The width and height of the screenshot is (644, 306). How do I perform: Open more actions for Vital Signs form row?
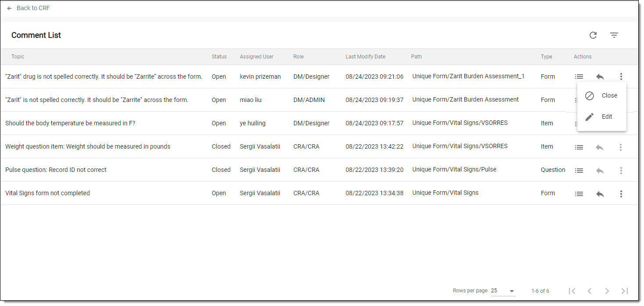(621, 194)
